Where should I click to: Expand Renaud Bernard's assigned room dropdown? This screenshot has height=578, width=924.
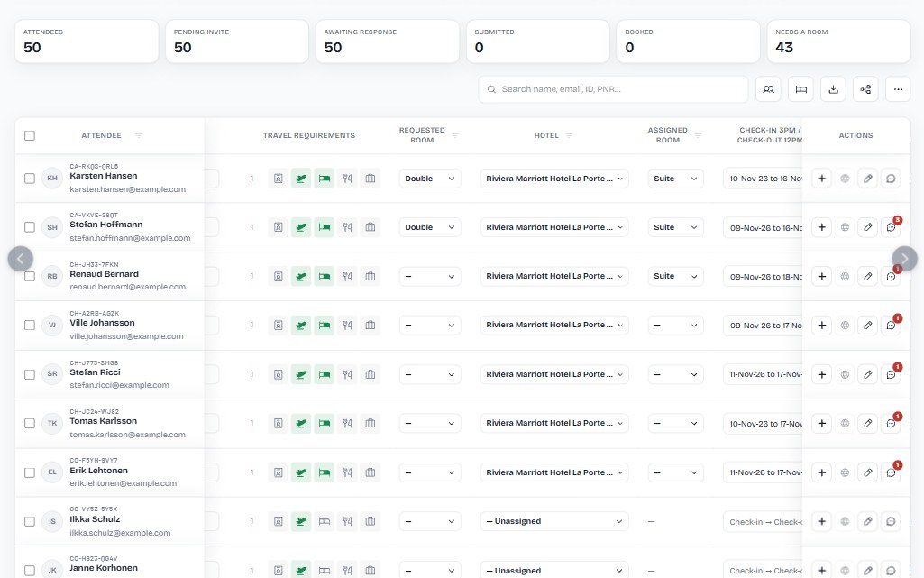pyautogui.click(x=675, y=276)
